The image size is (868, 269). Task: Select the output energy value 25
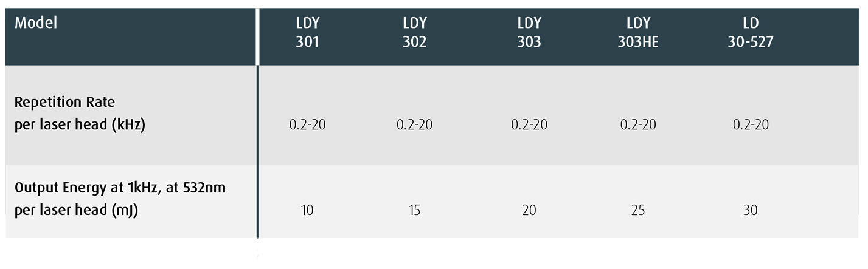(638, 210)
